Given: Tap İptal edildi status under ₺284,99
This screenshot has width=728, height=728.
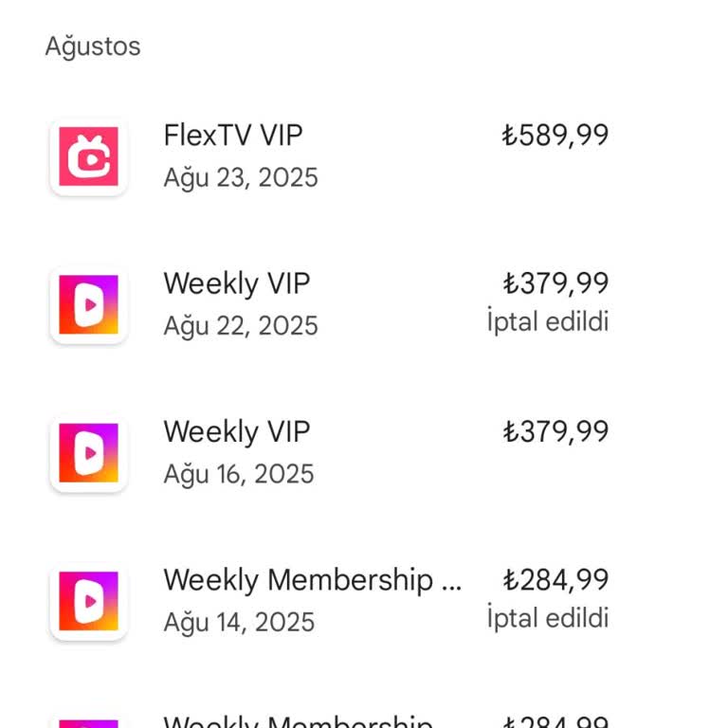Looking at the screenshot, I should 548,618.
